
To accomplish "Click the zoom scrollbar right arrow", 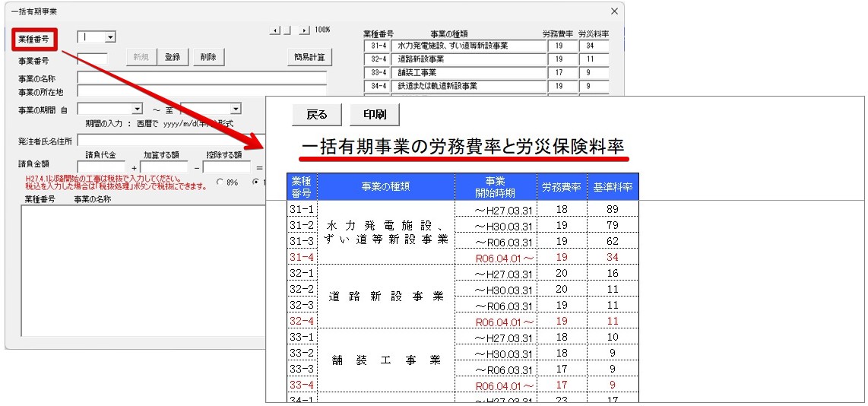I will (305, 30).
